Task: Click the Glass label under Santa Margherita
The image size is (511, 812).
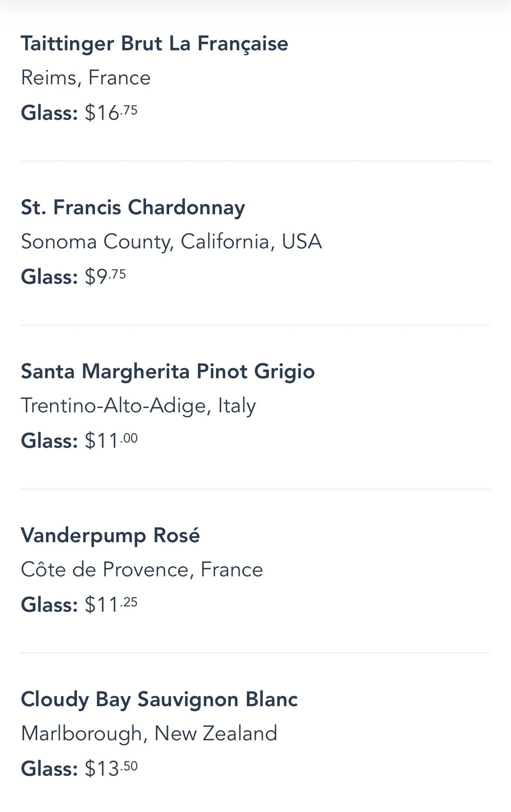Action: tap(49, 441)
